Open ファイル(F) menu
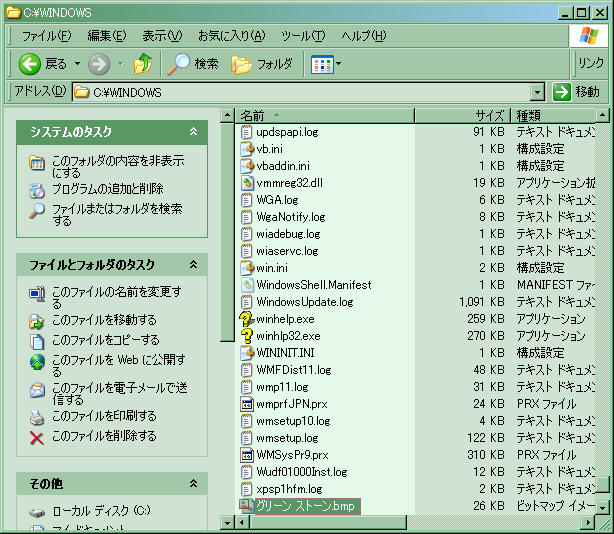The image size is (614, 534). [46, 36]
